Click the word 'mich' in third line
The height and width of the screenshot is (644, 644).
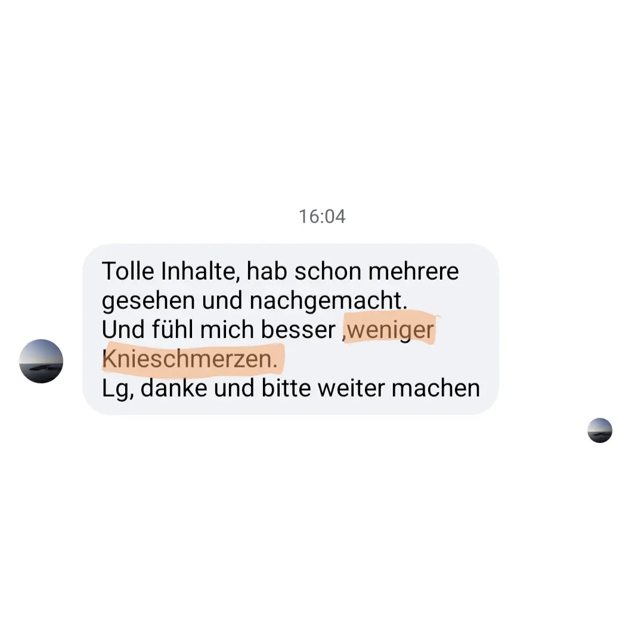(x=227, y=329)
